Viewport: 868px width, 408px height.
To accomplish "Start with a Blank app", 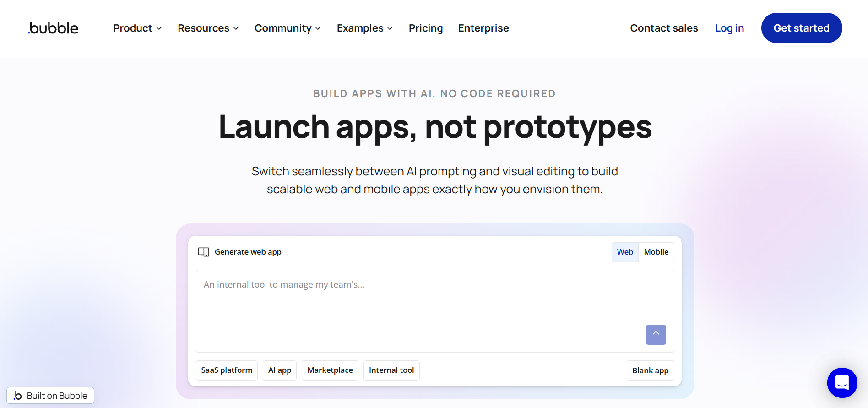I will tap(650, 370).
